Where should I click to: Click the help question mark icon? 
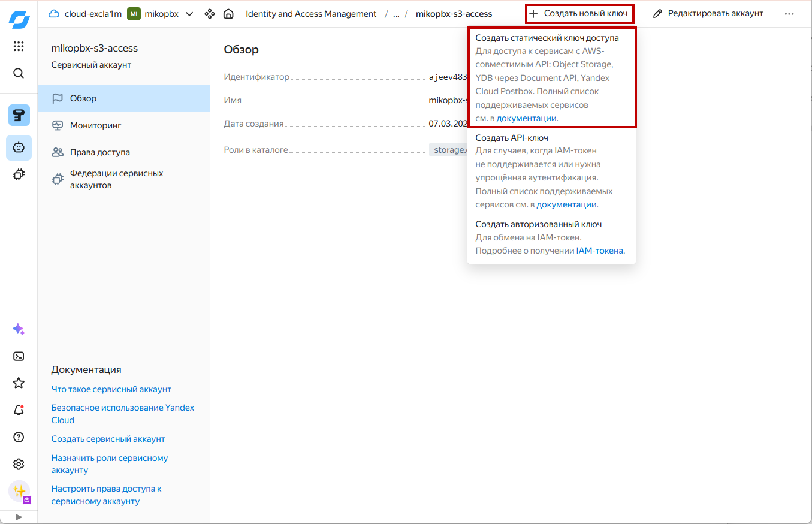click(19, 437)
